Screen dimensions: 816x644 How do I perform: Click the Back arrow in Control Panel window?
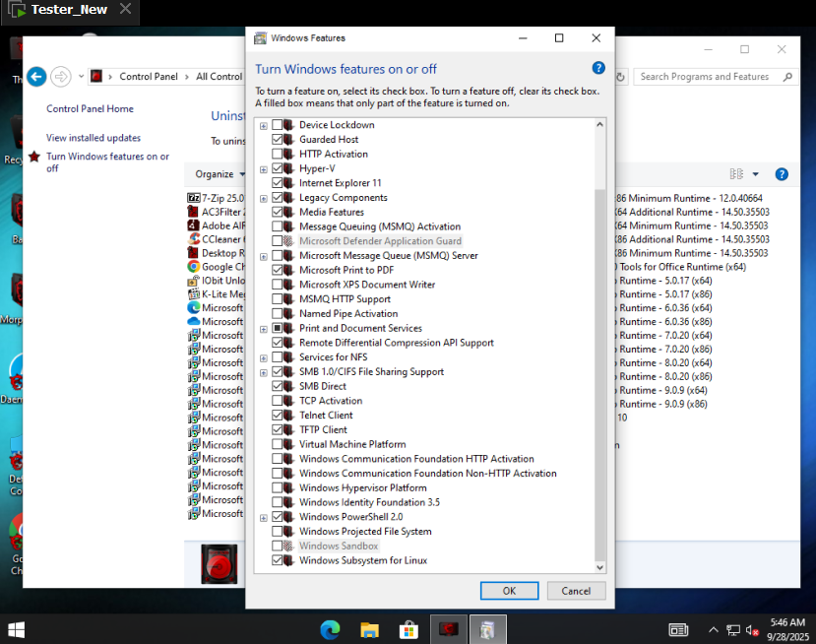click(x=36, y=77)
